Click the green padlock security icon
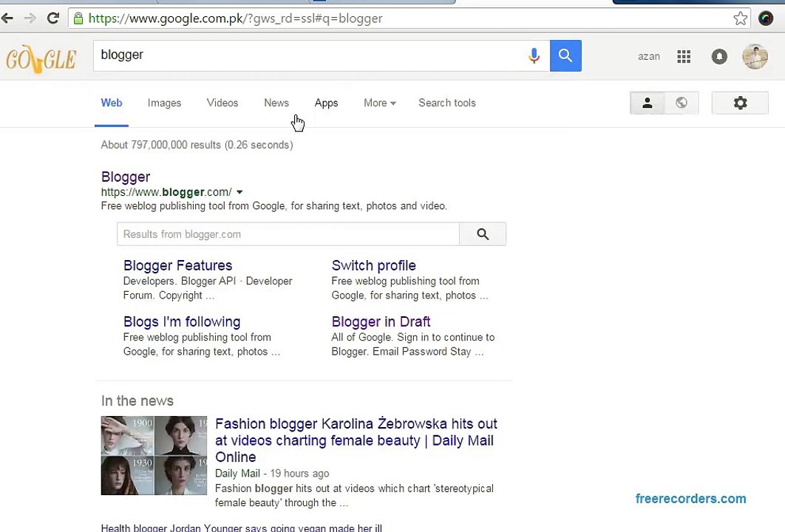 [78, 18]
